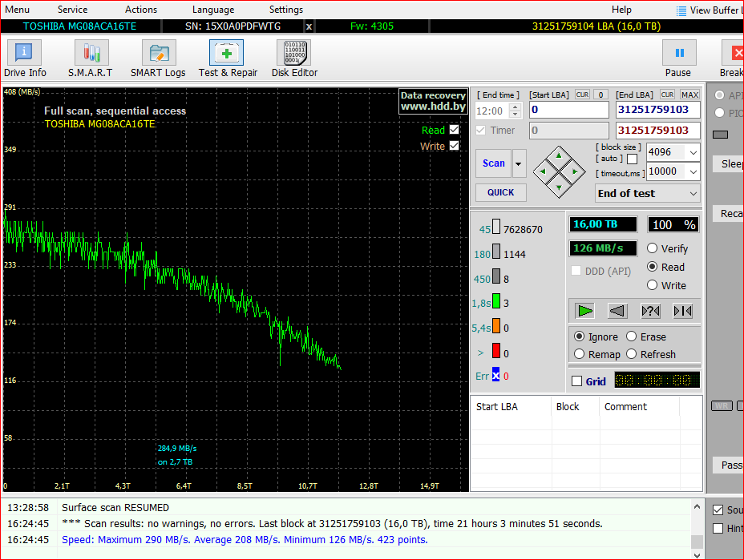Click the butterfly scan mode button
744x560 pixels.
[x=682, y=311]
